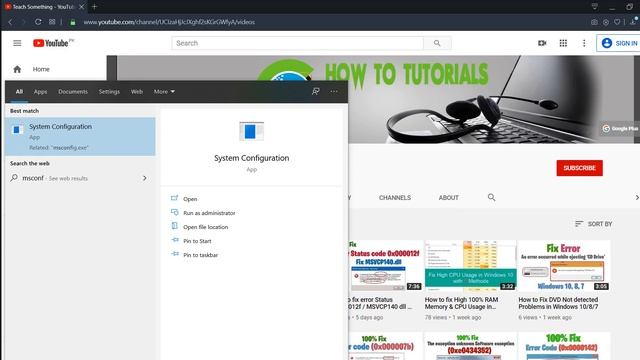The image size is (640, 360).
Task: Click the browser snapshot camera icon
Action: click(x=594, y=22)
